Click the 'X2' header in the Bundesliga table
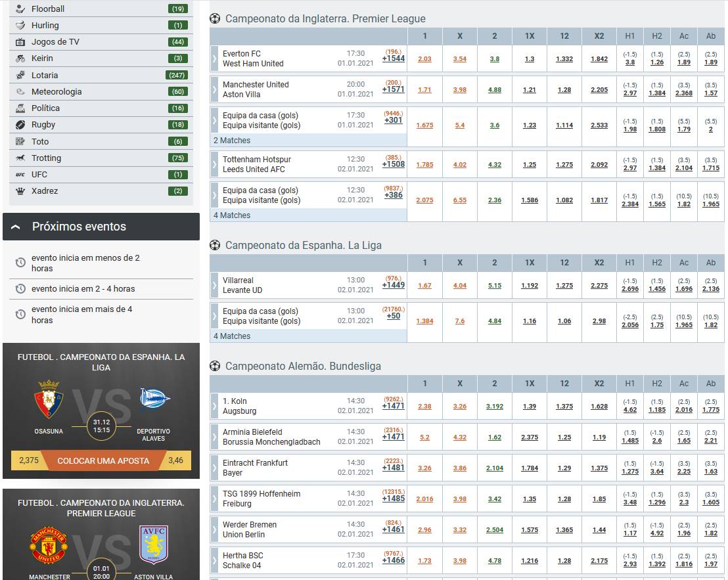Viewport: 728px width, 580px height. point(599,383)
